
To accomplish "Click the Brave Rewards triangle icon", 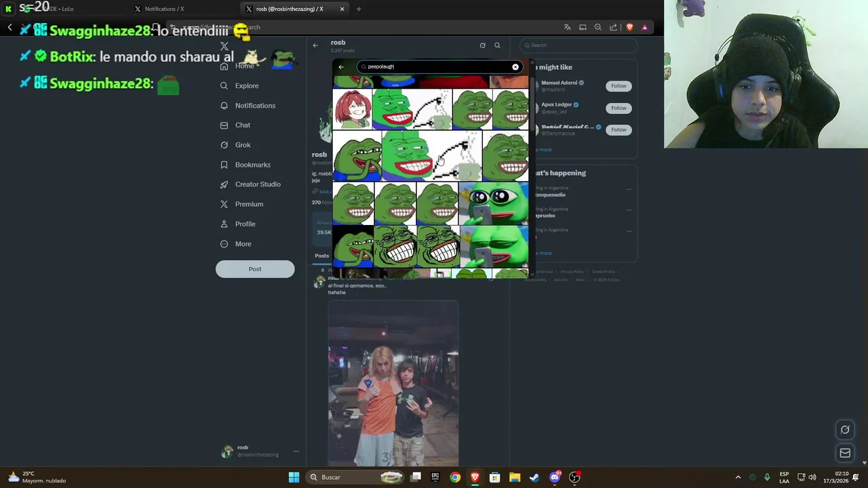I will pos(644,27).
